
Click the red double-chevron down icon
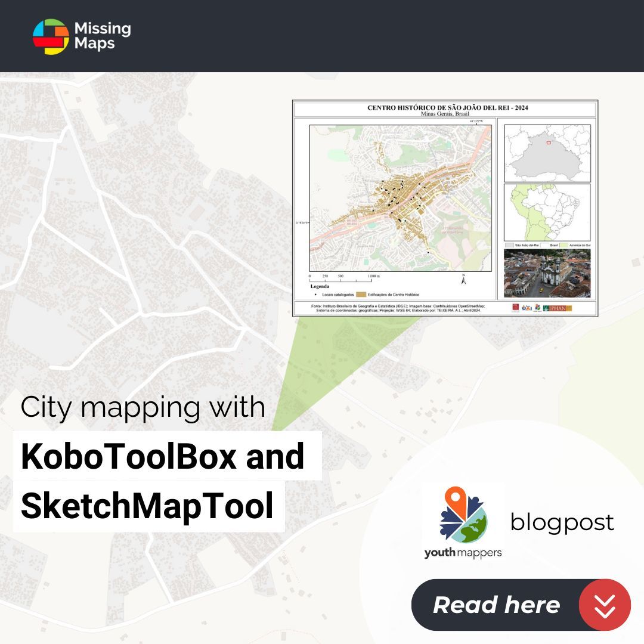605,605
